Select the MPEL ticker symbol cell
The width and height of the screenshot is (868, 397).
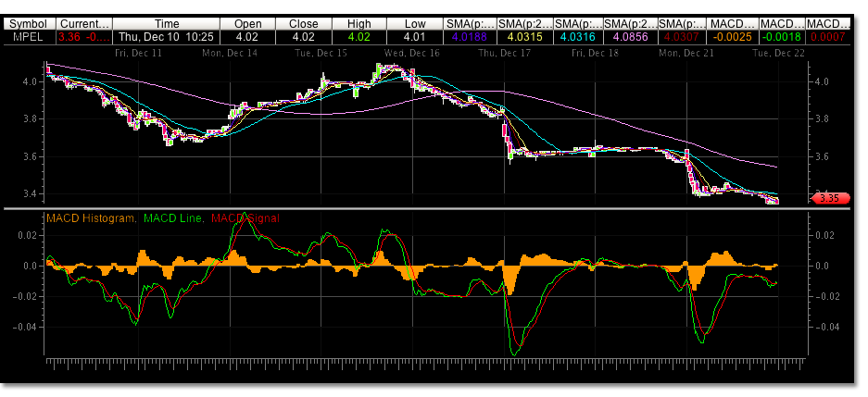tap(29, 38)
